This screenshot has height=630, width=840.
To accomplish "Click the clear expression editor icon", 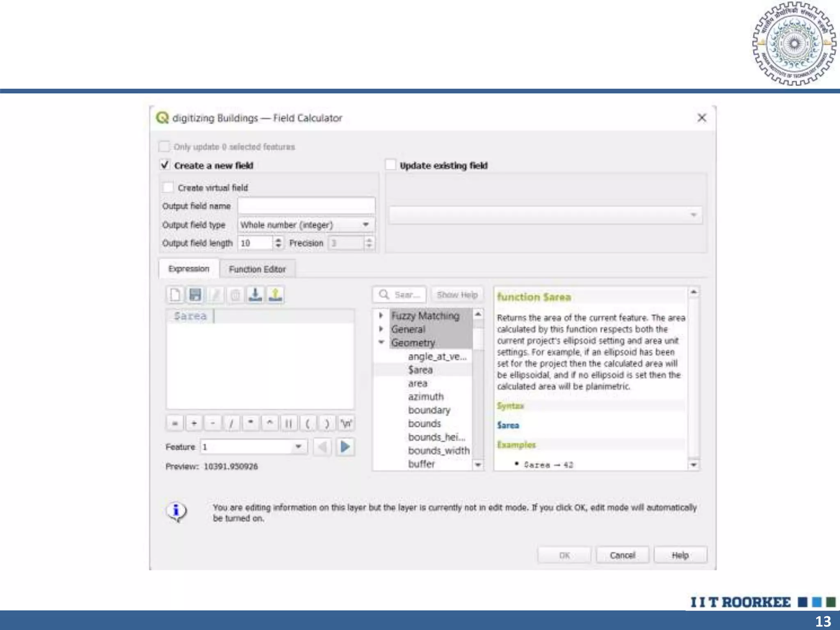I will [175, 295].
